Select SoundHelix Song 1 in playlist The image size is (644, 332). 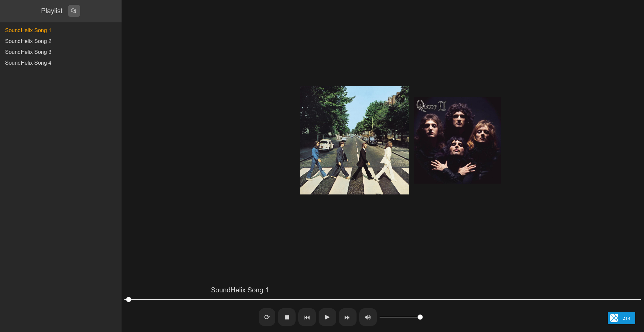coord(28,30)
